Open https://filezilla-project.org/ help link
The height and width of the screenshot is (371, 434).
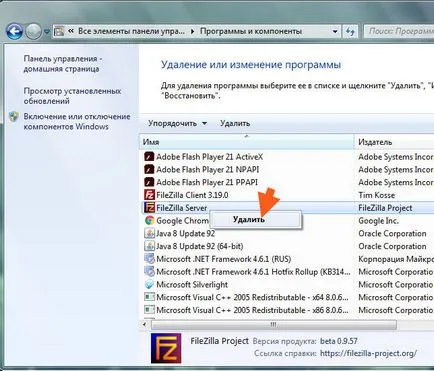(x=368, y=353)
